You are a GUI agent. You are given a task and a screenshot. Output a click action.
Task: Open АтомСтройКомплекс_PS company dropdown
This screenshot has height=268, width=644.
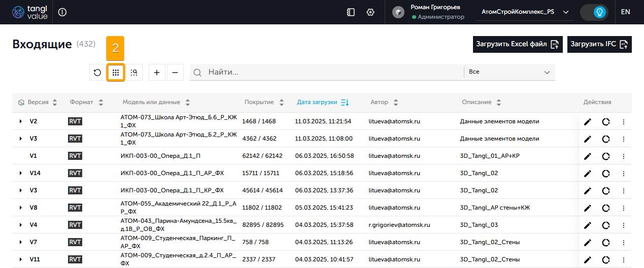click(525, 12)
